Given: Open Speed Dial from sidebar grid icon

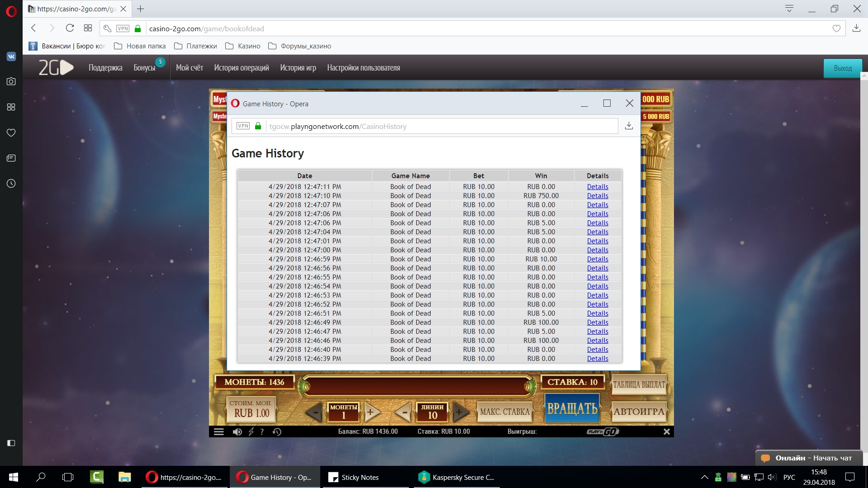Looking at the screenshot, I should 11,107.
